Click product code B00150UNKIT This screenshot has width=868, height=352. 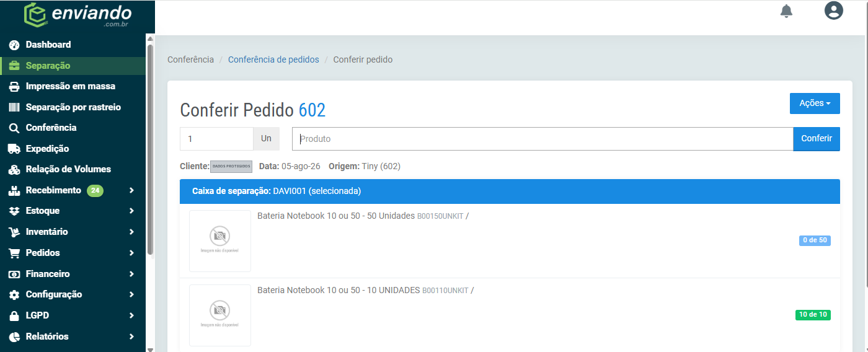440,216
